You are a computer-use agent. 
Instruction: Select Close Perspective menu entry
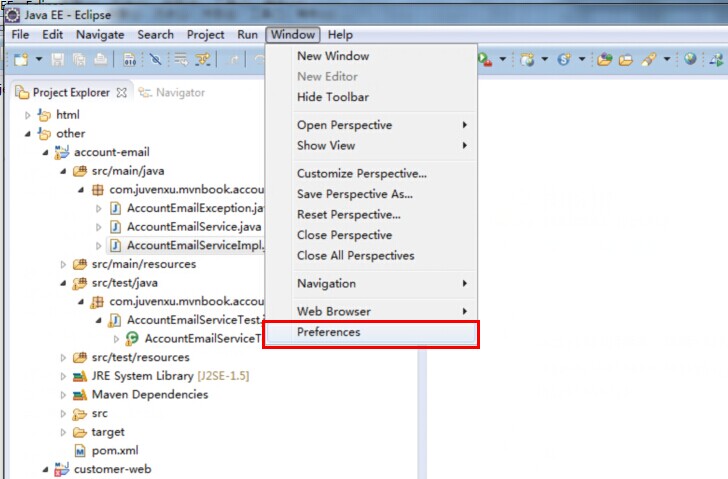coord(371,235)
